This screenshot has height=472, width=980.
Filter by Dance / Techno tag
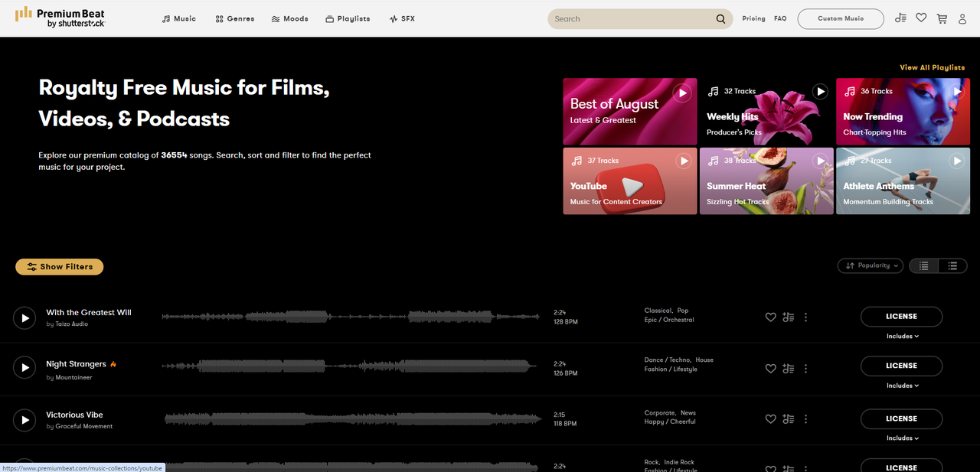[667, 360]
